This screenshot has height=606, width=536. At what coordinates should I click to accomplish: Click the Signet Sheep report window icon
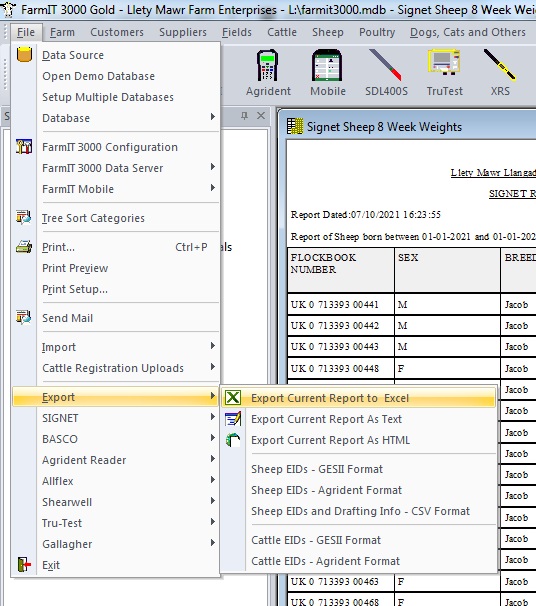click(295, 126)
